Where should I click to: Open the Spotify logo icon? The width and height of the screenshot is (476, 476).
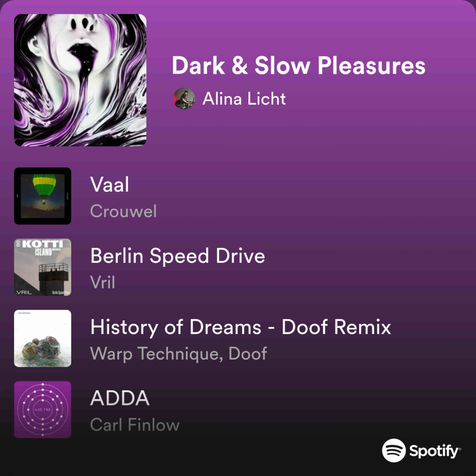click(394, 450)
